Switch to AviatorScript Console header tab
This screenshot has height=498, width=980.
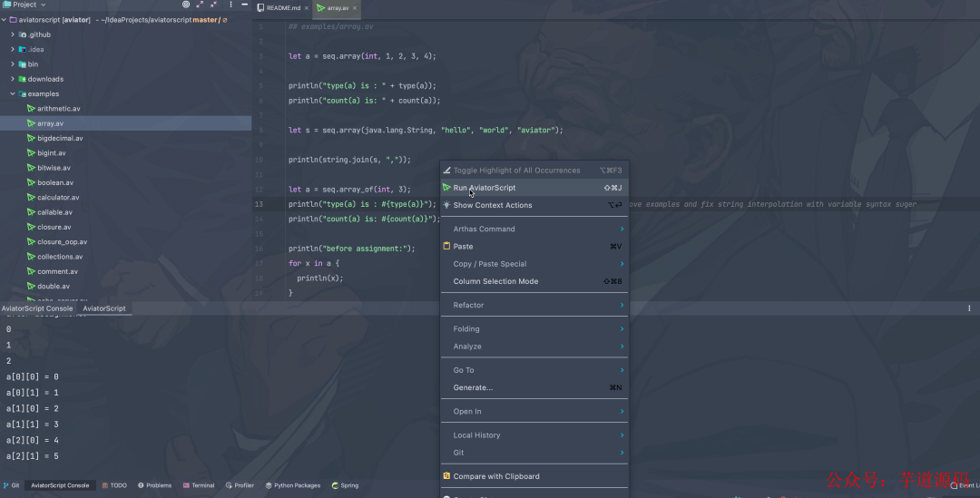coord(37,308)
